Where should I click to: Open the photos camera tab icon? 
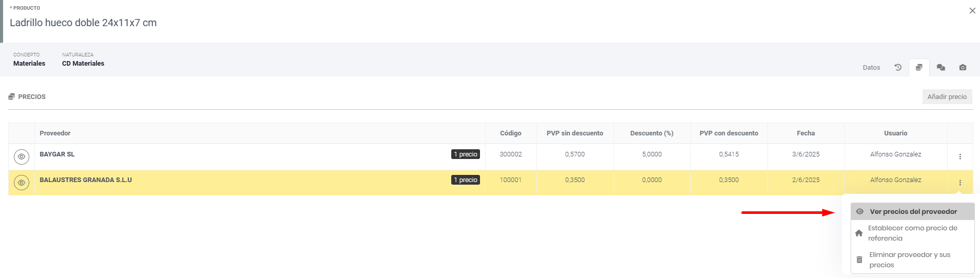click(963, 67)
